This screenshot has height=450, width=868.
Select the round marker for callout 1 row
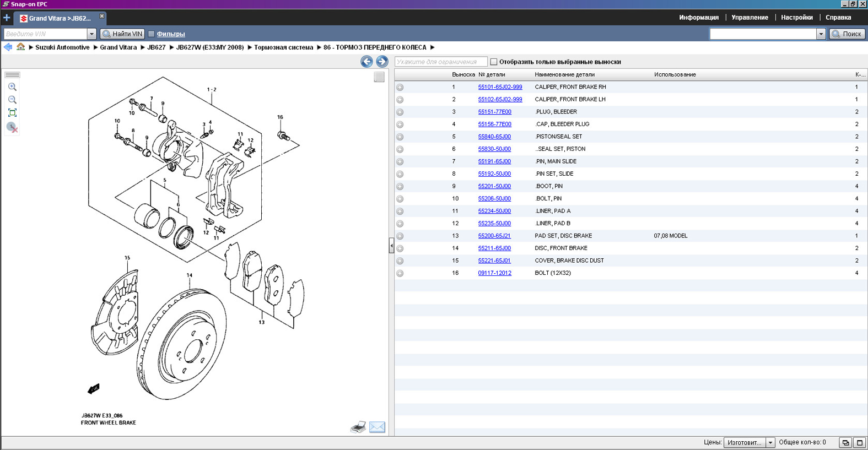pyautogui.click(x=400, y=87)
